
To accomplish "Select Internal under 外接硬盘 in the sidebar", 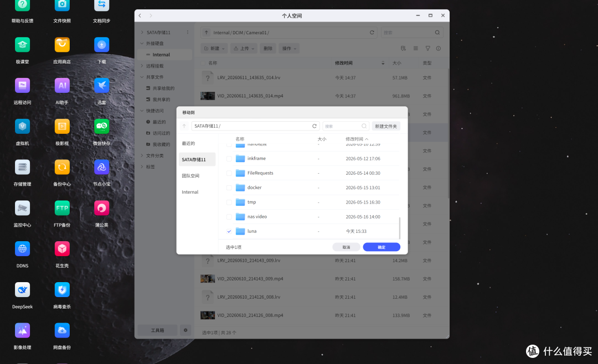I will 164,55.
